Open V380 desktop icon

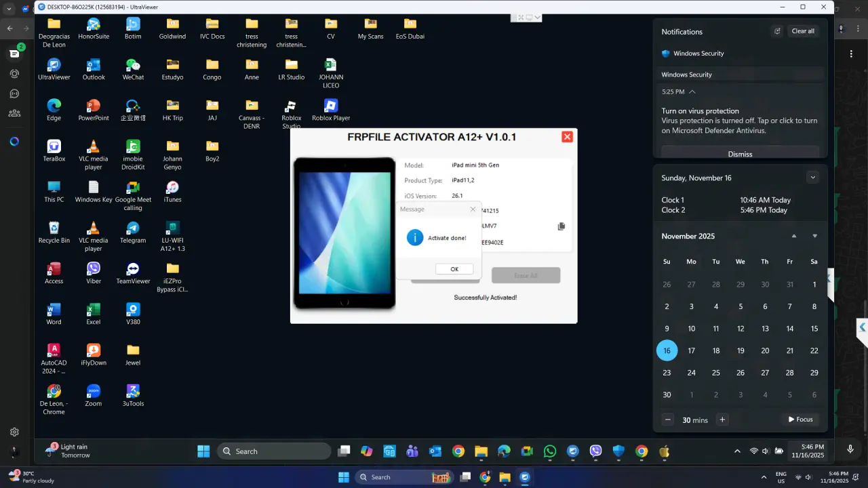click(x=133, y=314)
